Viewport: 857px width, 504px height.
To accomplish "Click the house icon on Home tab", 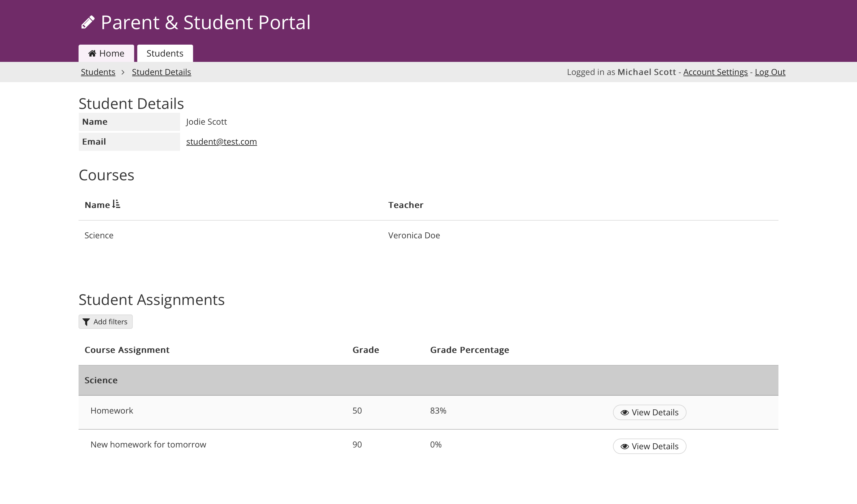I will point(92,53).
